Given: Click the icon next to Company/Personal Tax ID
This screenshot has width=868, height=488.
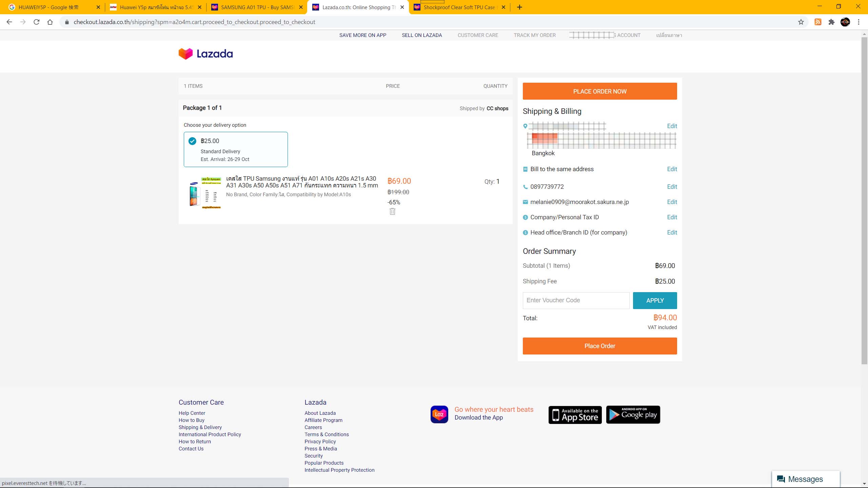Looking at the screenshot, I should (525, 217).
